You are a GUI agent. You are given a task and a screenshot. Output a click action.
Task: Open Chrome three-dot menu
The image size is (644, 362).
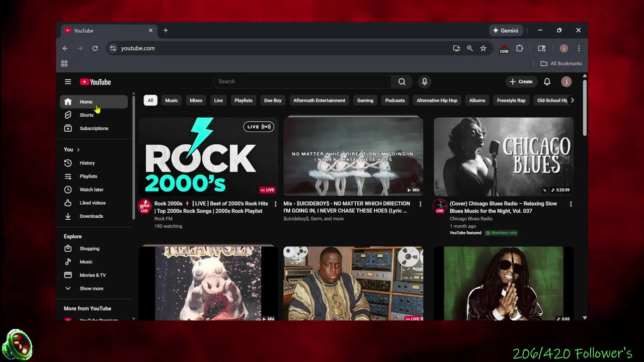[x=579, y=48]
